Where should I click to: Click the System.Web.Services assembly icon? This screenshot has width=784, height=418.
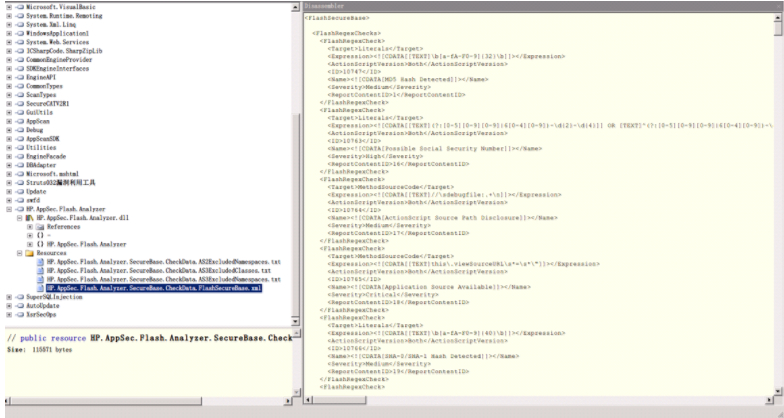[20, 42]
